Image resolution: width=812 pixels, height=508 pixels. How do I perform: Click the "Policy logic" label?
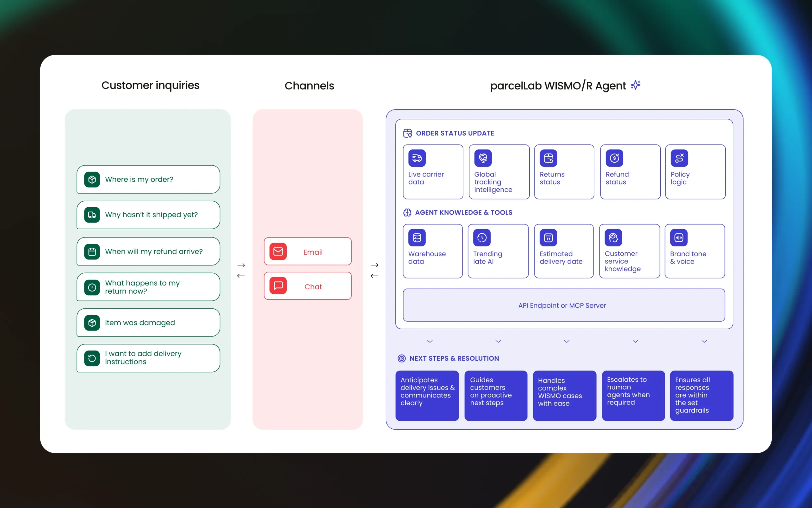coord(680,178)
